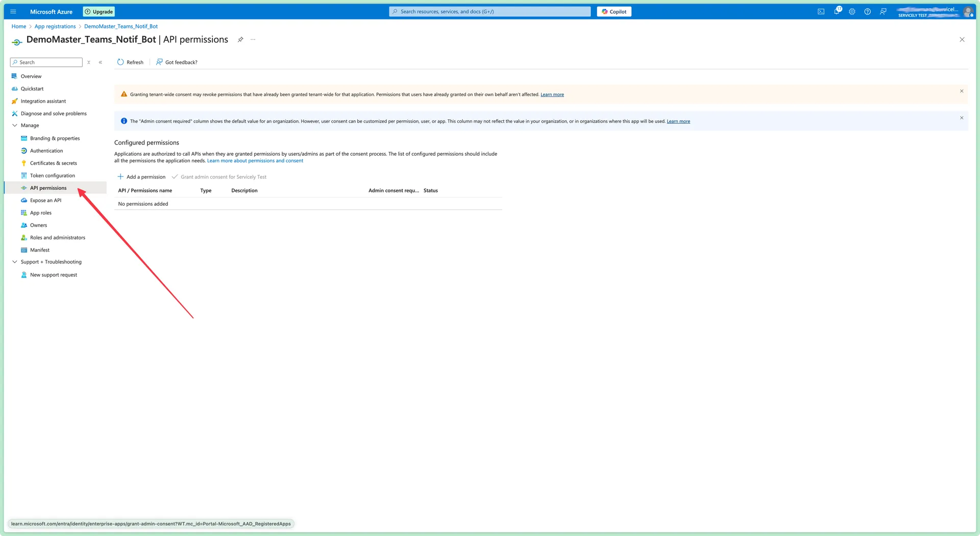Viewport: 980px width, 536px height.
Task: Focus the global resources search bar
Action: pyautogui.click(x=490, y=12)
